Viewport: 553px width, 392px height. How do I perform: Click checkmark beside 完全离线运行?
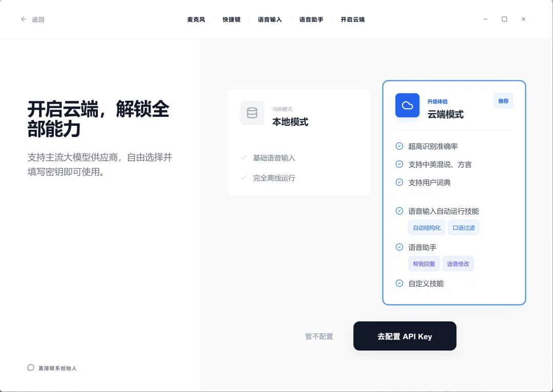243,178
